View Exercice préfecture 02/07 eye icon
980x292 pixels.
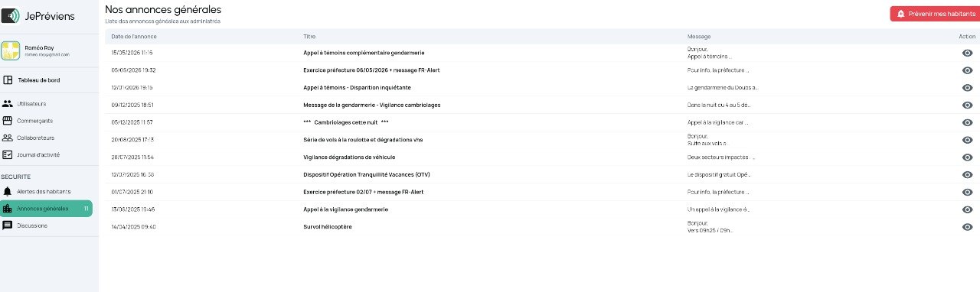(x=967, y=192)
